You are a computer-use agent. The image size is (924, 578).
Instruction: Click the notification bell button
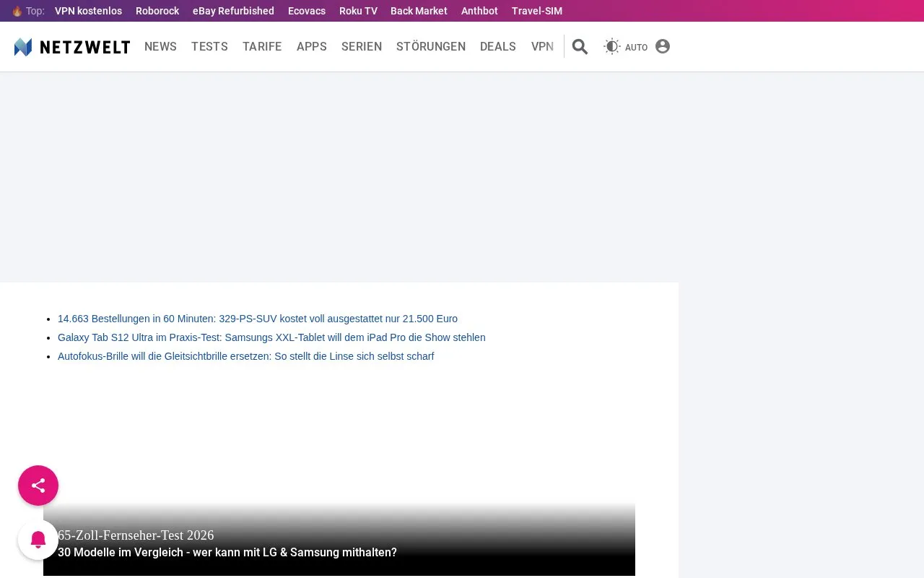(x=38, y=540)
